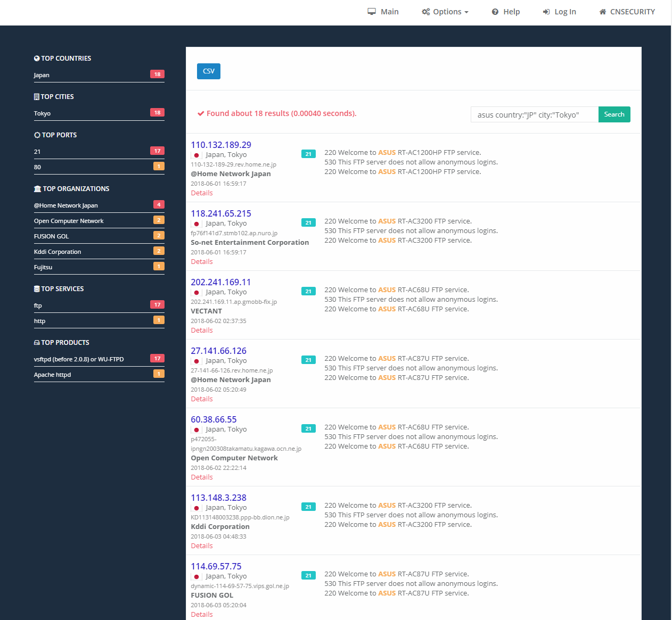
Task: Click the question mark Help icon
Action: (x=495, y=12)
